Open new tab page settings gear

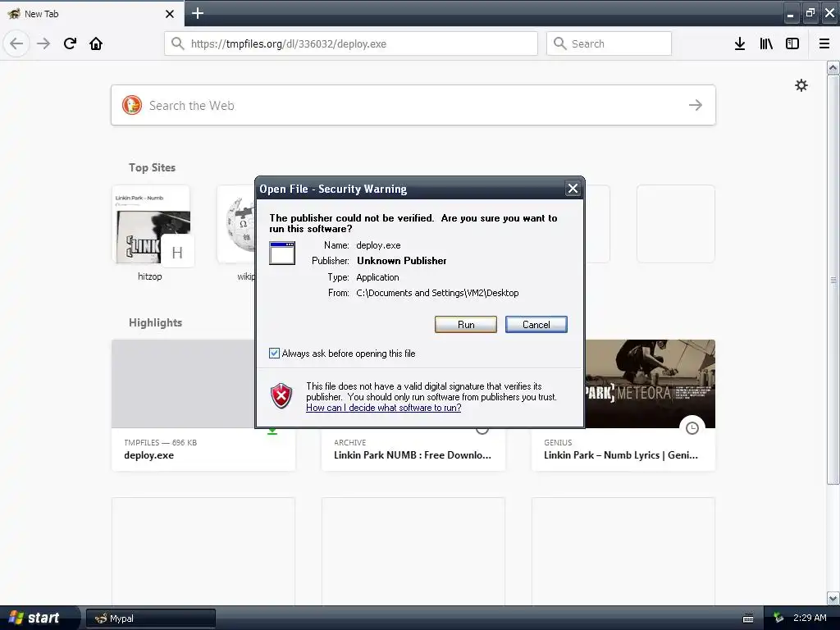(x=801, y=85)
